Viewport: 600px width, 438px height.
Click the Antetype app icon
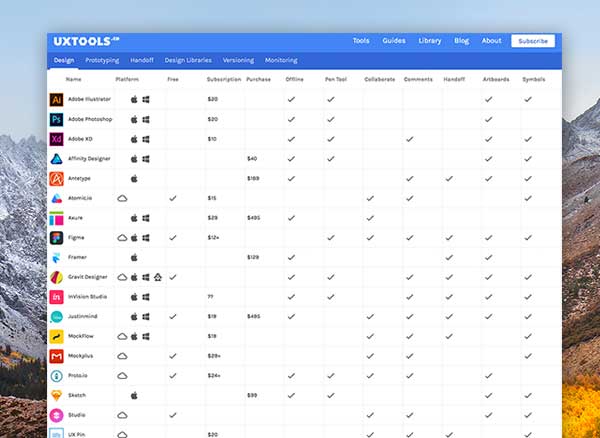[x=56, y=179]
